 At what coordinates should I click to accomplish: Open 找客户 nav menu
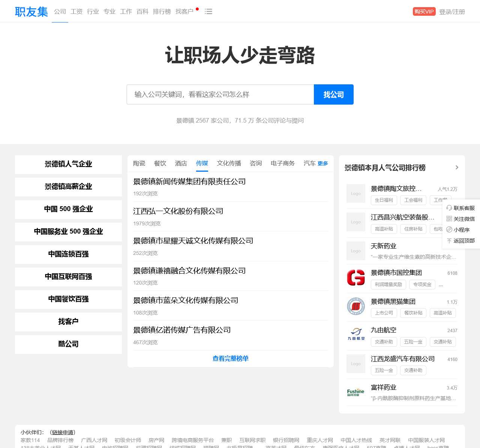pyautogui.click(x=184, y=12)
